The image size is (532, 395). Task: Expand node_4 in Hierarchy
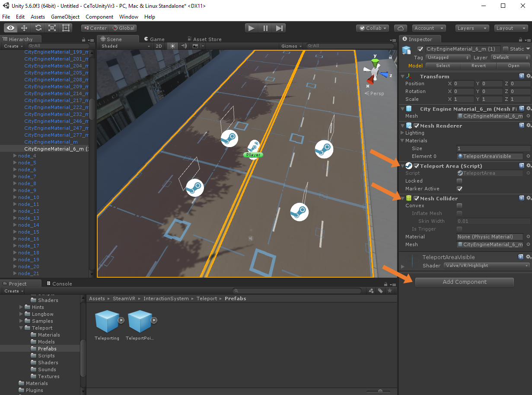15,156
